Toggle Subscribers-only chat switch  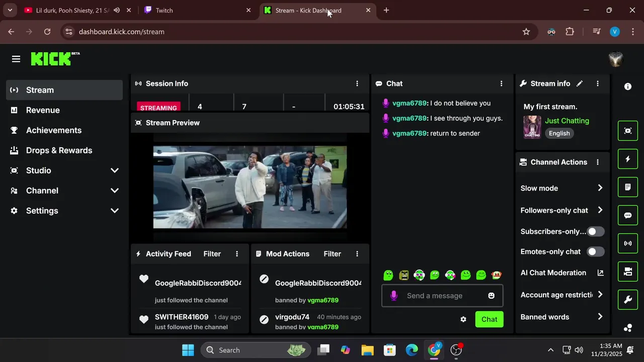[x=596, y=231]
